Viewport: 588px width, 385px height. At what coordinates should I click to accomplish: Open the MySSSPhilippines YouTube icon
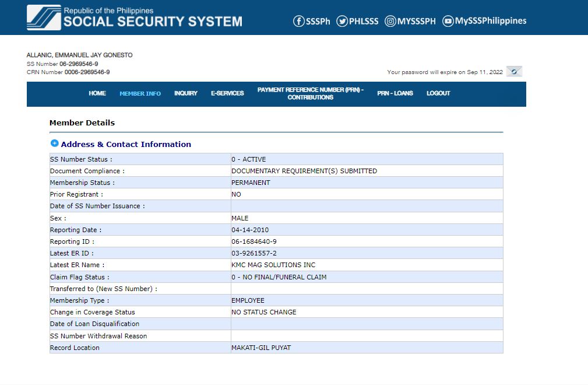(x=448, y=22)
